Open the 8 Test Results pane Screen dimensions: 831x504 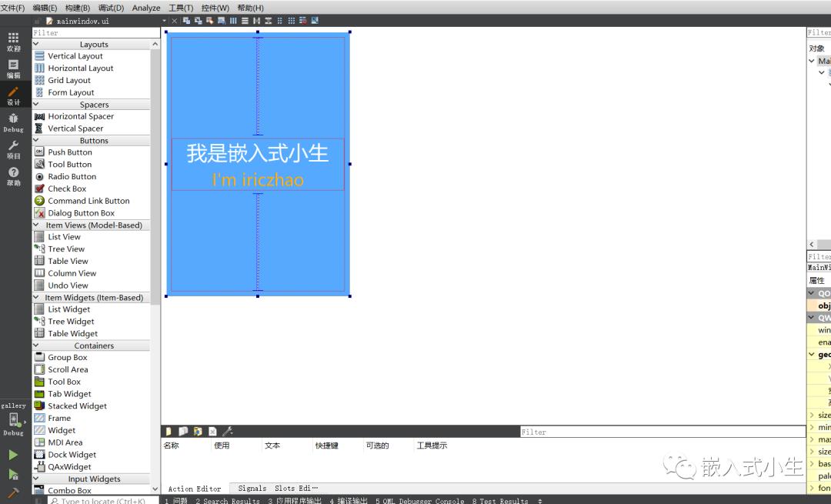click(x=500, y=500)
